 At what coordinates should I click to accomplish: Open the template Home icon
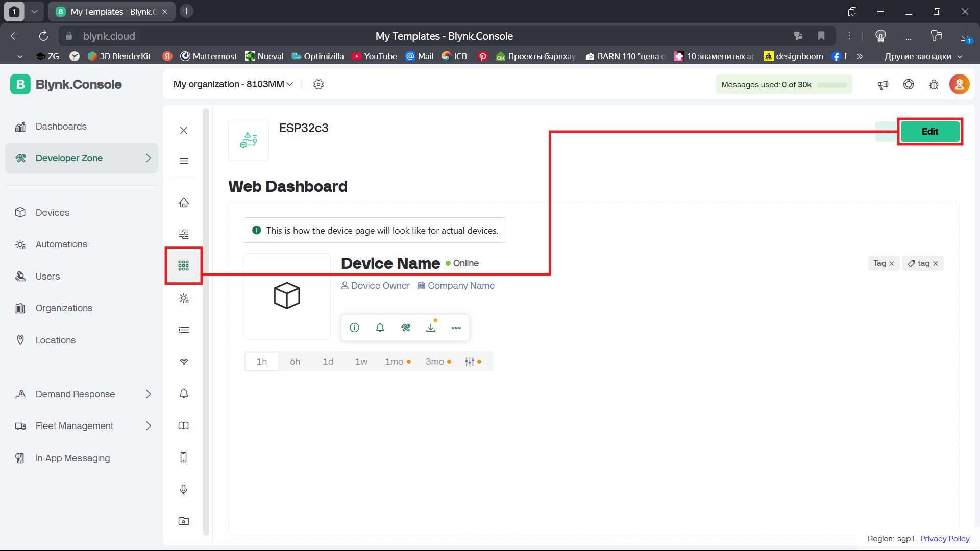[184, 203]
